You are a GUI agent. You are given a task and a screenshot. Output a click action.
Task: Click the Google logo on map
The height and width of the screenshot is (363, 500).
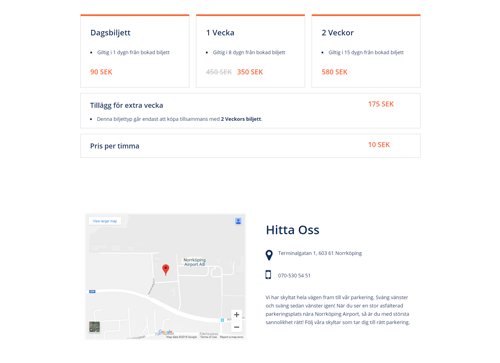click(165, 332)
